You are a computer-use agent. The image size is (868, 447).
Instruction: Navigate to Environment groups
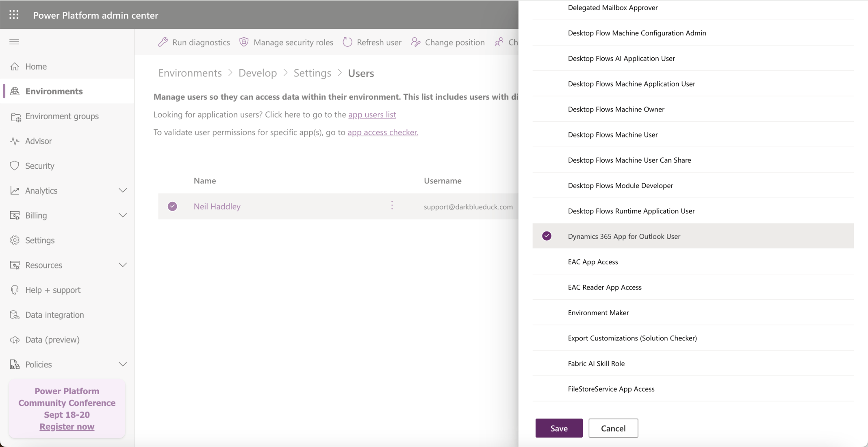62,116
